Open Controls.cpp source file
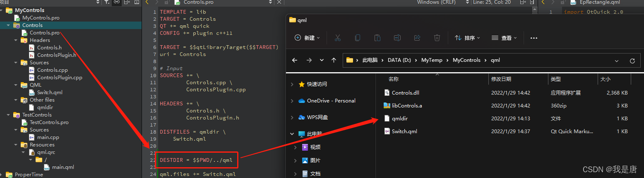The height and width of the screenshot is (178, 644). (x=52, y=70)
